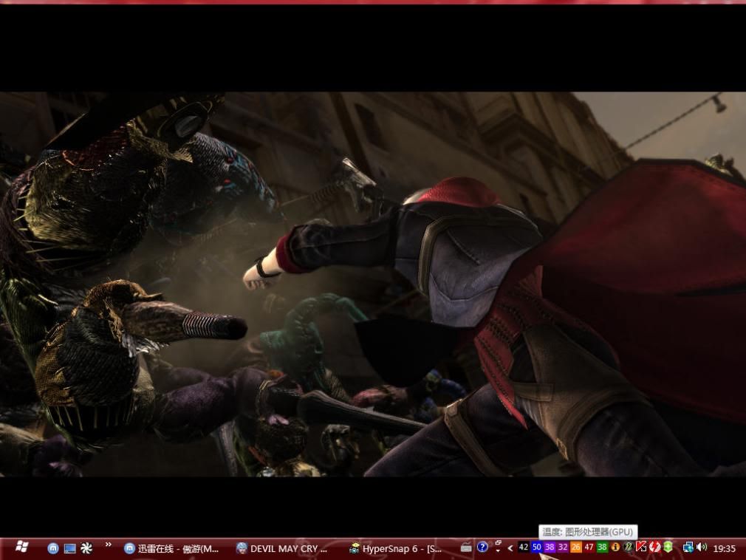This screenshot has height=560, width=746.
Task: Click the red lightning bolt tray icon
Action: tap(654, 547)
